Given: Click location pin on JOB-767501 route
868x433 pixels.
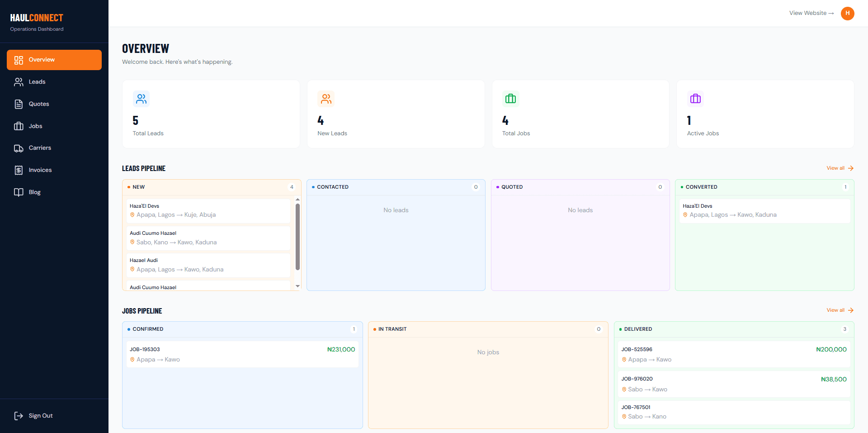Looking at the screenshot, I should [x=624, y=417].
